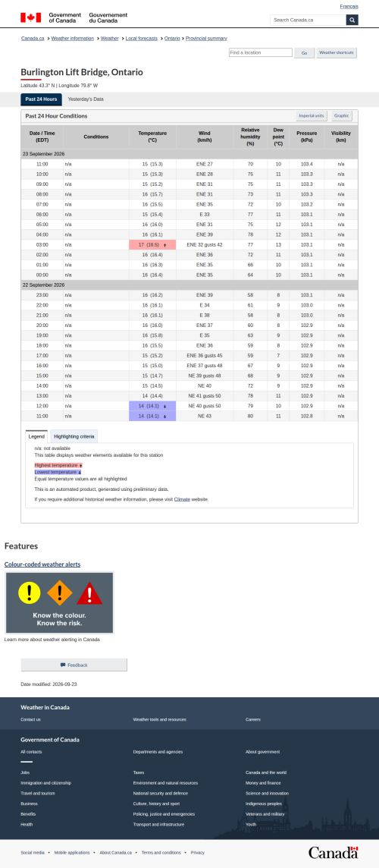Click the 'ENE 32 gusts 42' wind cell
This screenshot has width=379, height=868.
(205, 244)
